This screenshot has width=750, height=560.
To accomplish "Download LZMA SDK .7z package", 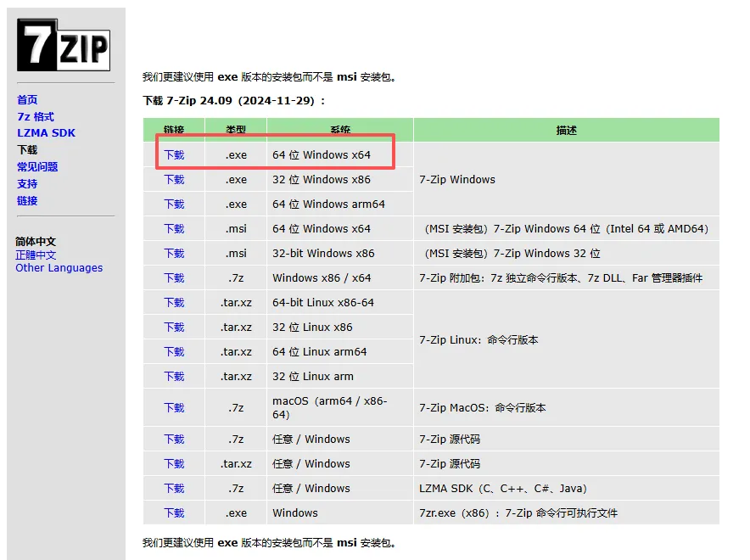I will (x=174, y=488).
